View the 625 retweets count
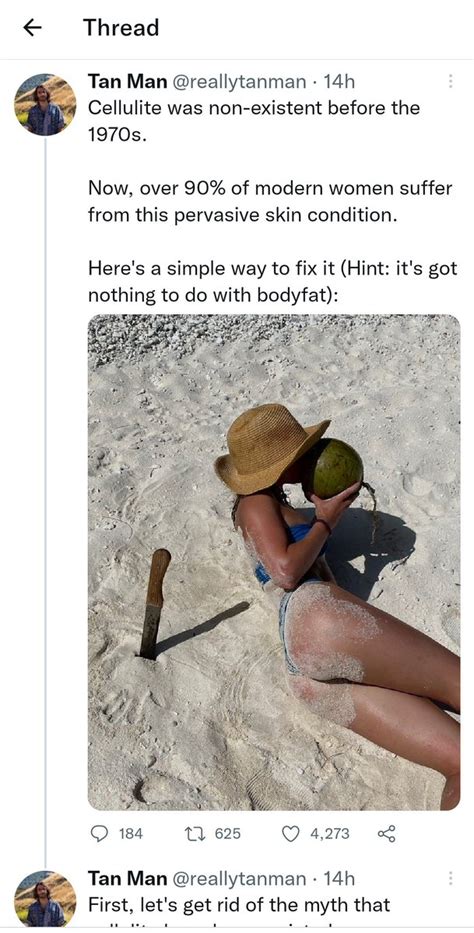 pos(228,834)
